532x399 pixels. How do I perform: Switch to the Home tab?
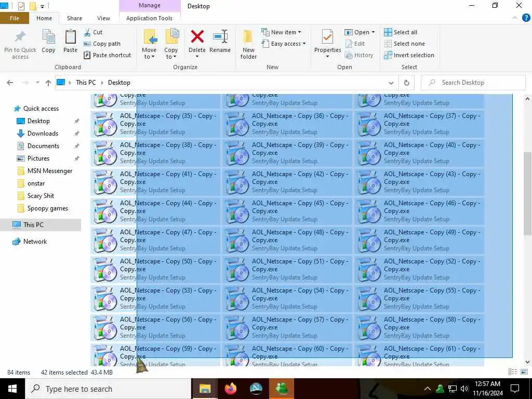(44, 18)
